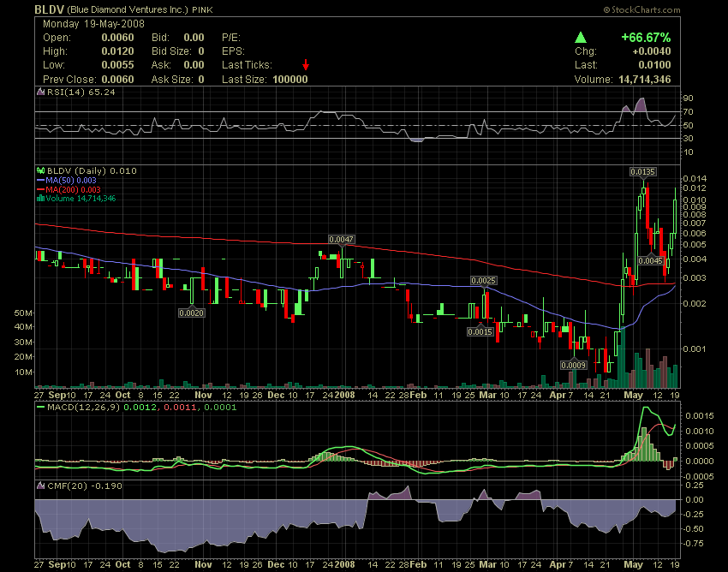Click the MA(200) 0.003 legend text

73,189
